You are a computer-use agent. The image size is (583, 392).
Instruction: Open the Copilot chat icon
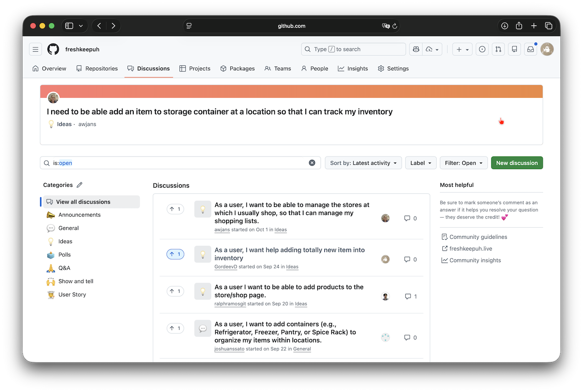pyautogui.click(x=416, y=49)
